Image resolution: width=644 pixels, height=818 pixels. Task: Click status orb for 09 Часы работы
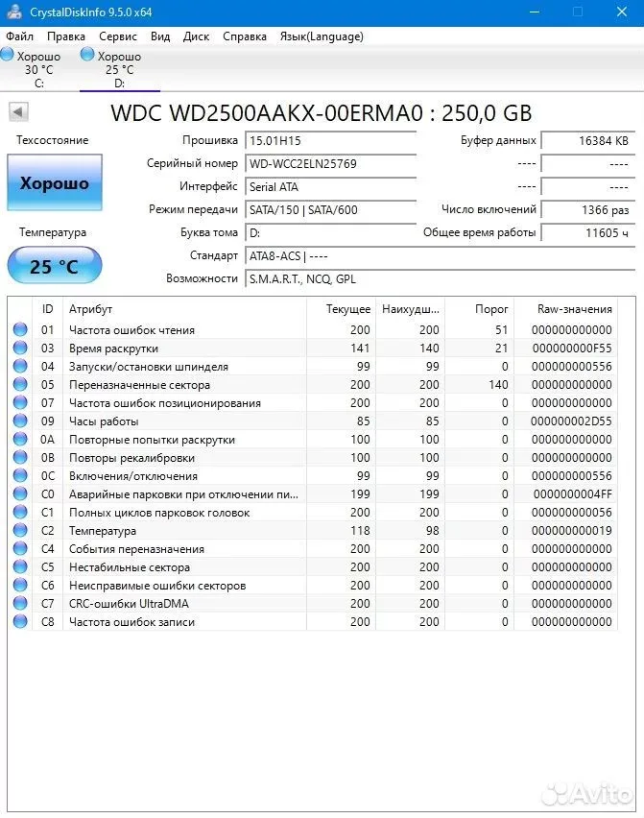pos(20,421)
